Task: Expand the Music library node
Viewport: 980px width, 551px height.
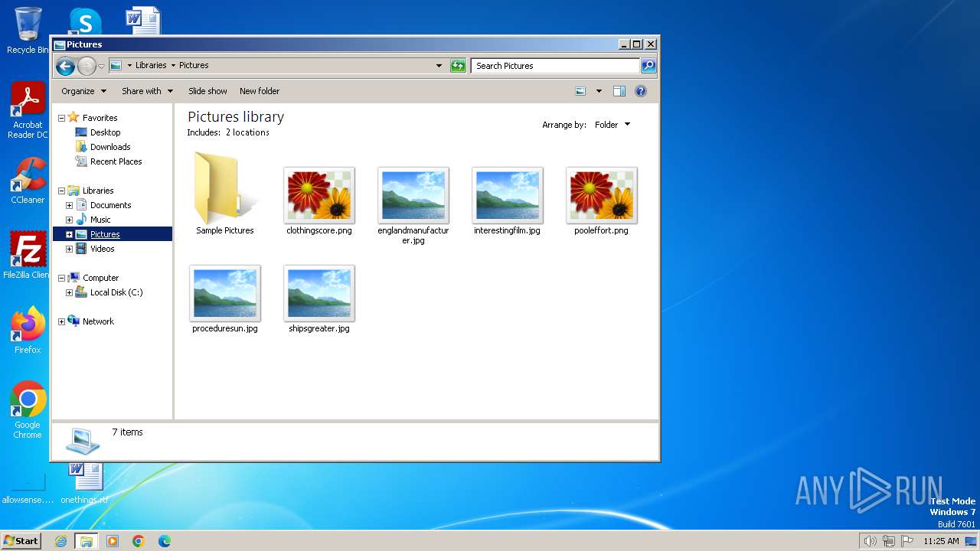Action: tap(70, 220)
